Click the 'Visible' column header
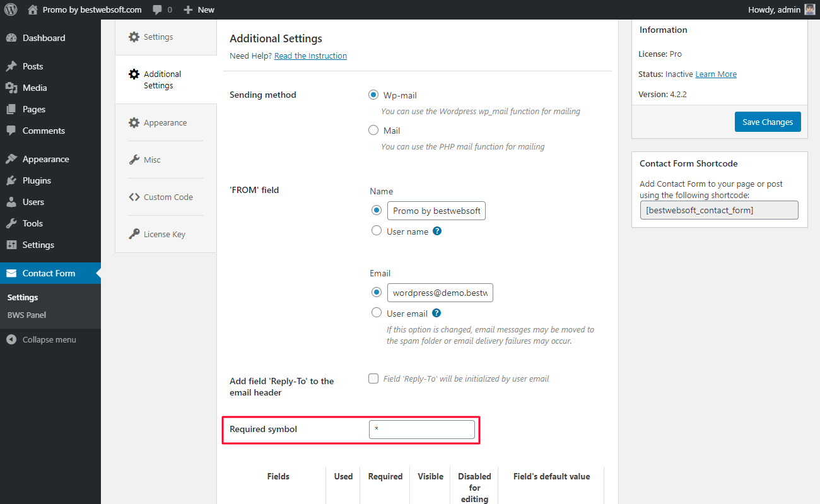 (430, 476)
